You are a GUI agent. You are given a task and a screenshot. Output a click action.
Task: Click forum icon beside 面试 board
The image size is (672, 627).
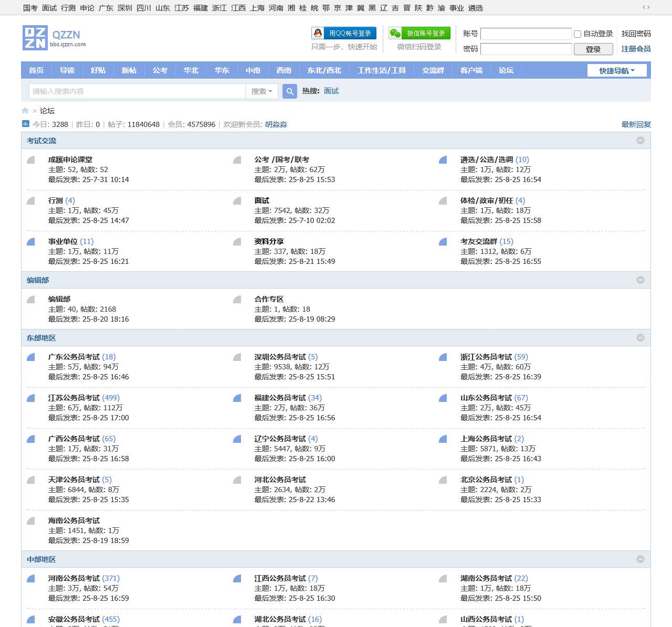[x=237, y=201]
